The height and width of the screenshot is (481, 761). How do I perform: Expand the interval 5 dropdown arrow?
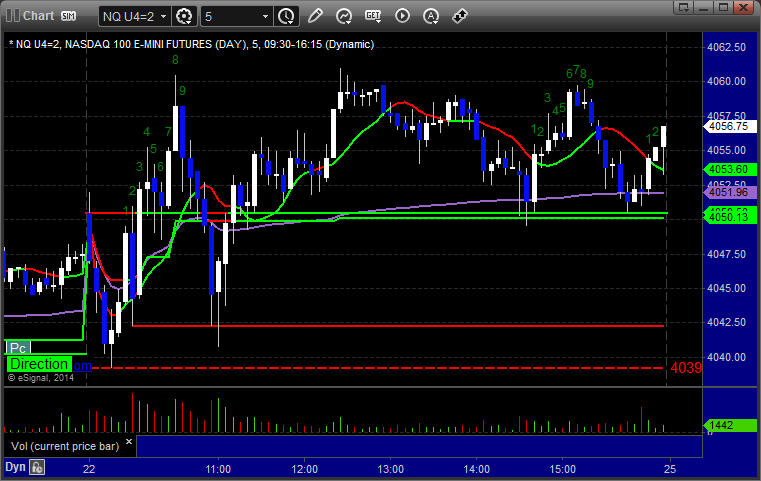point(265,17)
